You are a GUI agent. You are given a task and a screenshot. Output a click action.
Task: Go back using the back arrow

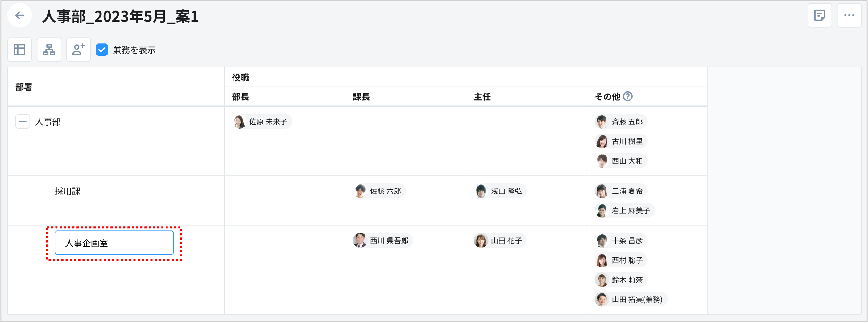point(19,15)
